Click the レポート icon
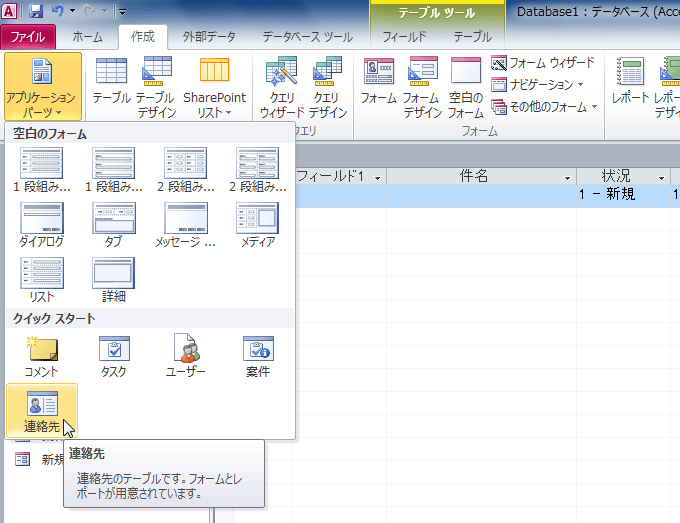Screen dimensions: 680x523 [630, 81]
